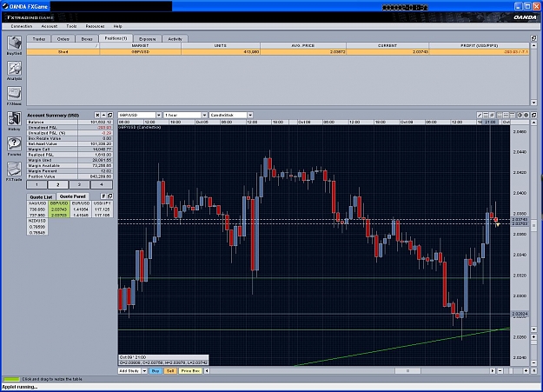The image size is (543, 392).
Task: Click the blue Buy button
Action: (x=156, y=371)
